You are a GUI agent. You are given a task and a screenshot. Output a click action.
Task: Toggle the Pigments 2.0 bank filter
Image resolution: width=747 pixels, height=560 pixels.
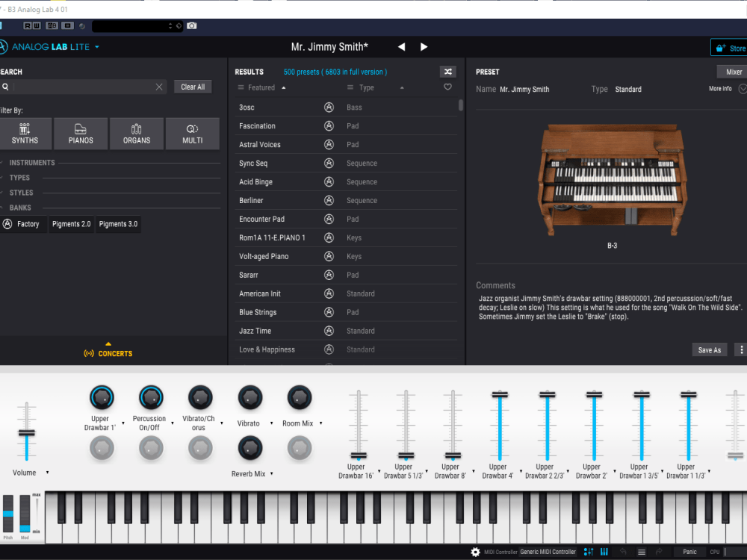click(71, 224)
